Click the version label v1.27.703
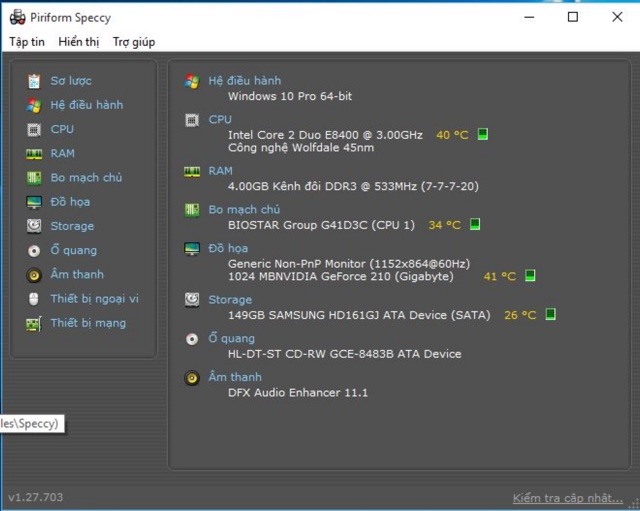The image size is (640, 511). pyautogui.click(x=36, y=498)
